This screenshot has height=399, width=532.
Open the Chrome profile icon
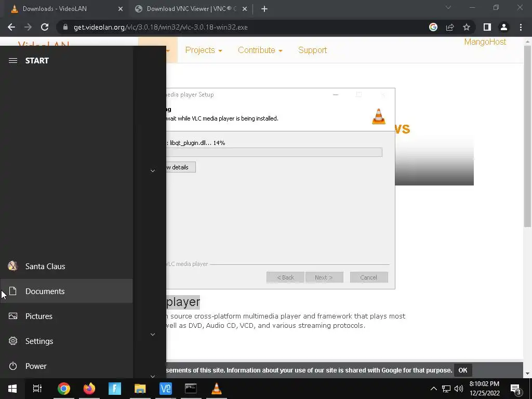pos(504,27)
